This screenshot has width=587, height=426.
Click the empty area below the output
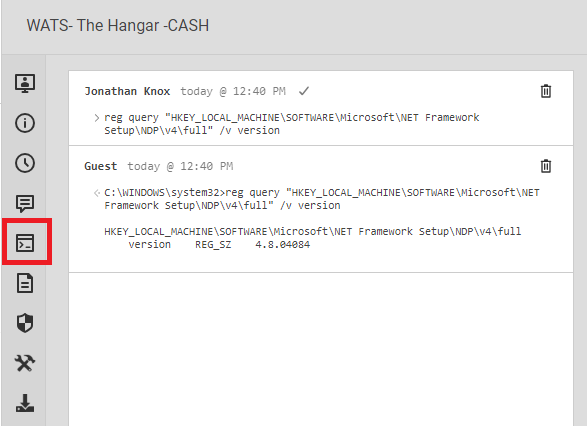point(321,348)
